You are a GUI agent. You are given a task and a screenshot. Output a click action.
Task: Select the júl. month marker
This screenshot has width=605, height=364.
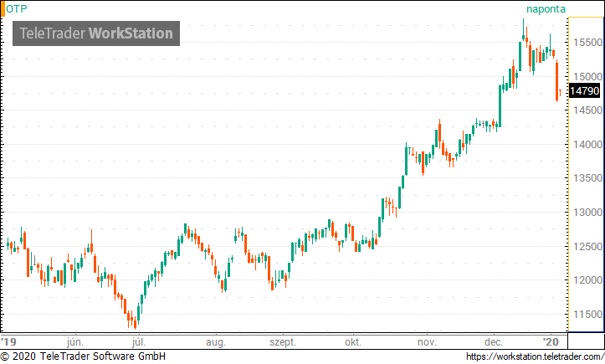(x=139, y=342)
